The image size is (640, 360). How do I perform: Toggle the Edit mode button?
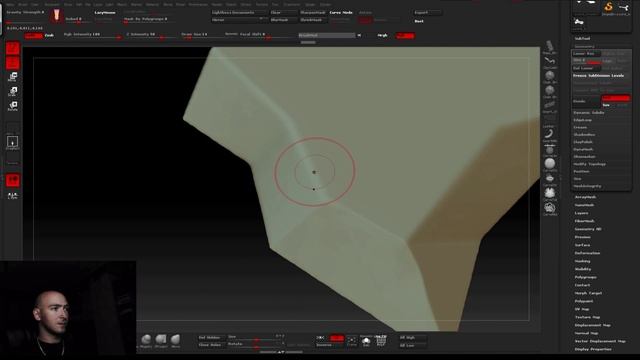(13, 48)
